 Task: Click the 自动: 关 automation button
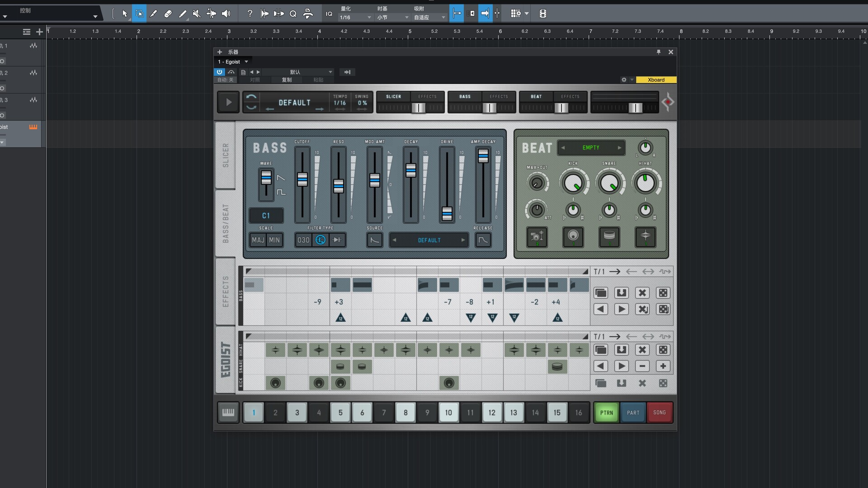click(225, 80)
